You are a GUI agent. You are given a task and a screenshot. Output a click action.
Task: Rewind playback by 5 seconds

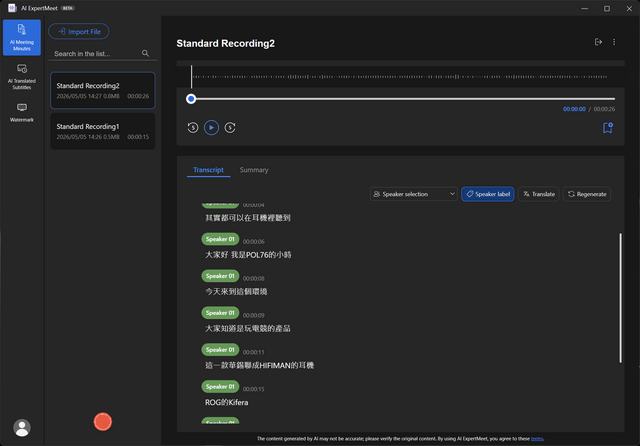(x=193, y=128)
